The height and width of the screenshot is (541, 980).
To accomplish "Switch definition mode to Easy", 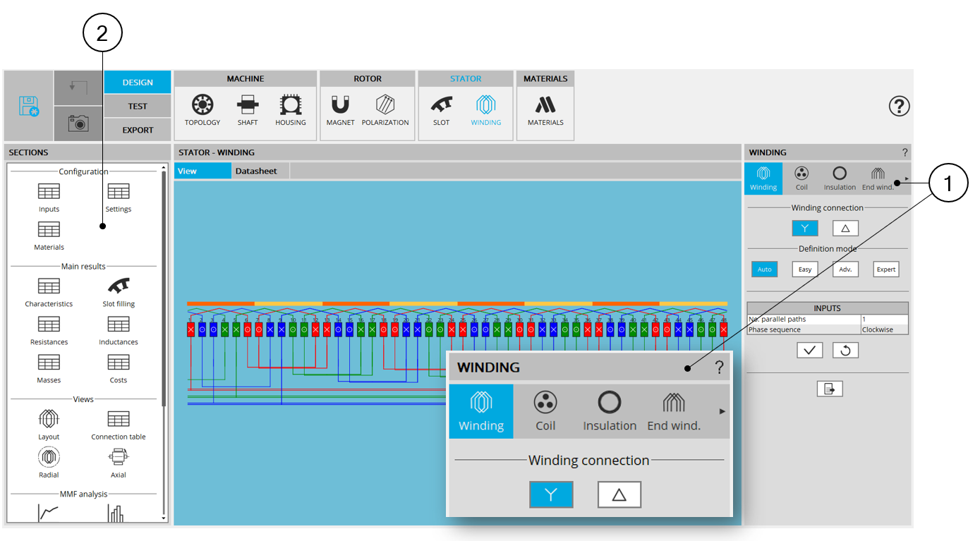I will [805, 269].
